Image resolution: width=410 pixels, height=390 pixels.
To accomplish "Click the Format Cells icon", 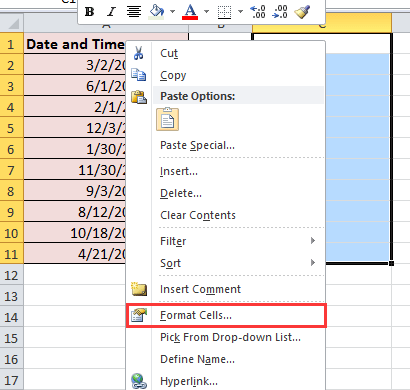I will click(139, 315).
